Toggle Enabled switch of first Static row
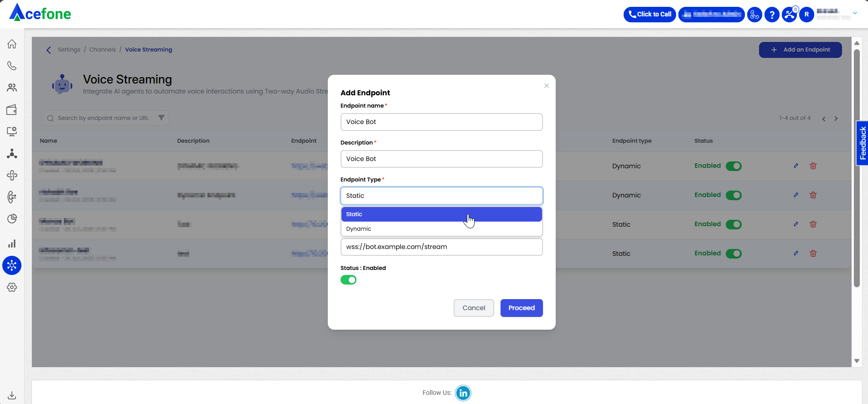Screen dimensions: 868x404 click(734, 224)
